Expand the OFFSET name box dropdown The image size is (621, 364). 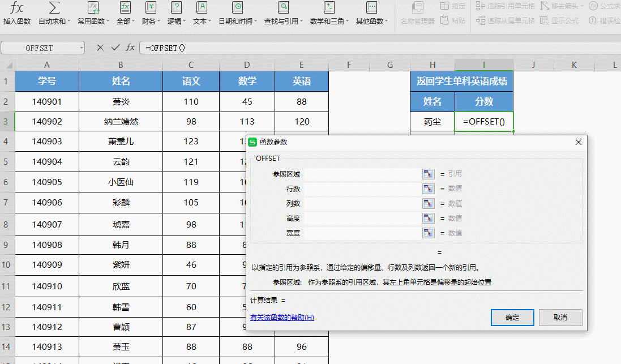[82, 48]
